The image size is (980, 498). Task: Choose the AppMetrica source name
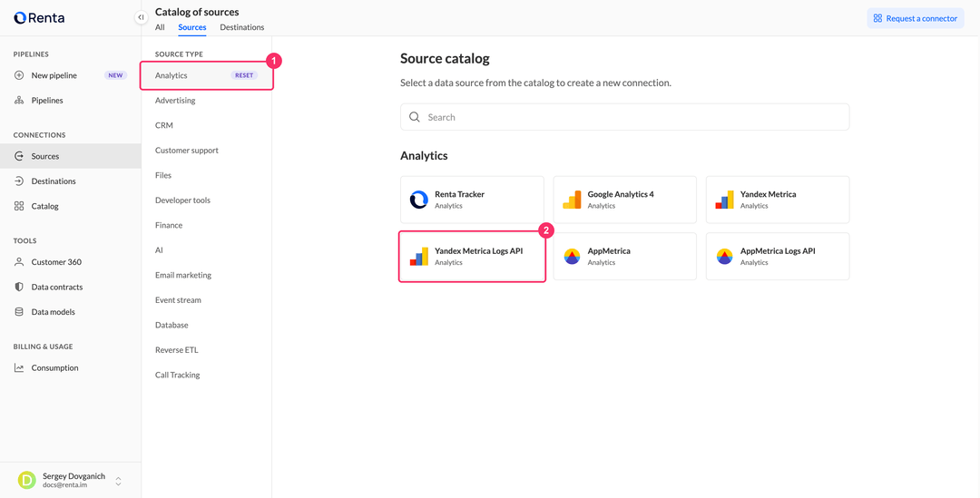click(609, 251)
